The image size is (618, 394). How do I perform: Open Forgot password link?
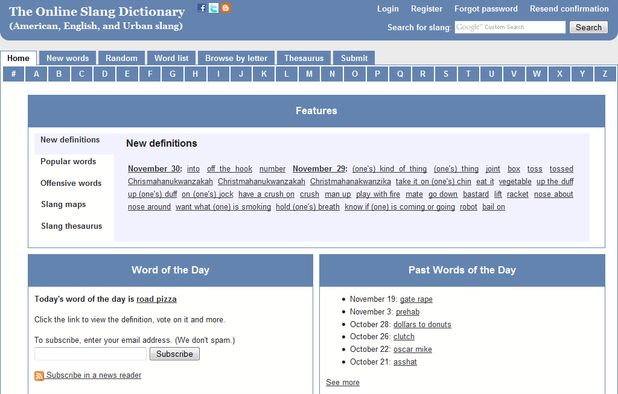point(486,9)
